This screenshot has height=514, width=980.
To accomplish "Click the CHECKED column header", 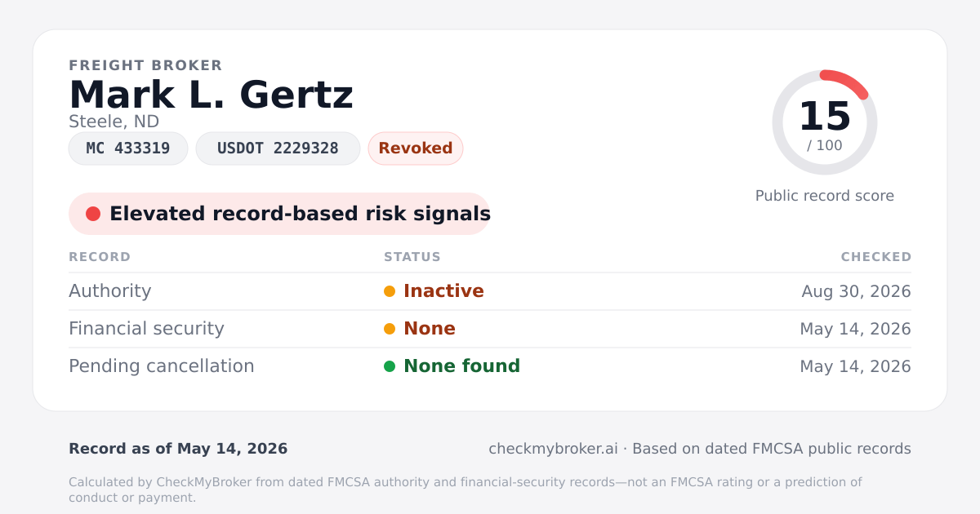I will (876, 257).
